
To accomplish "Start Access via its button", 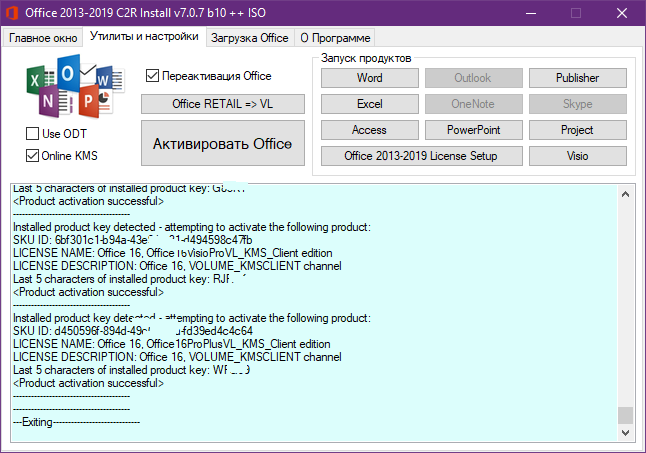I will point(369,130).
